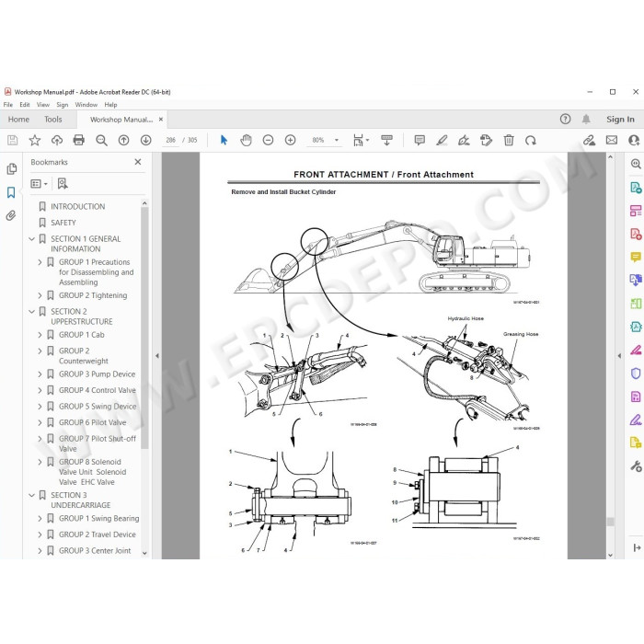The height and width of the screenshot is (644, 644).
Task: Activate the Hand pan tool
Action: click(x=246, y=141)
